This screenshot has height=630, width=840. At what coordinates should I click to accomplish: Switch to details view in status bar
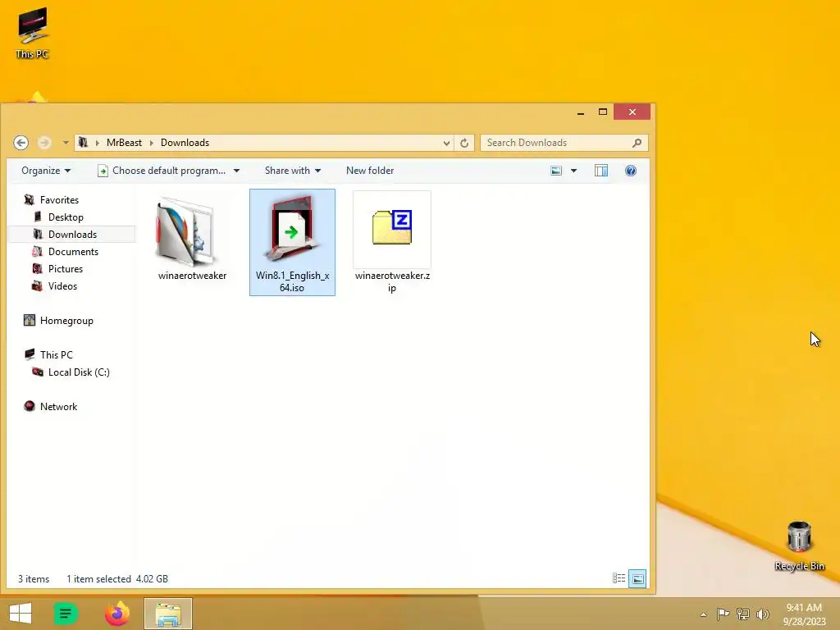[619, 578]
